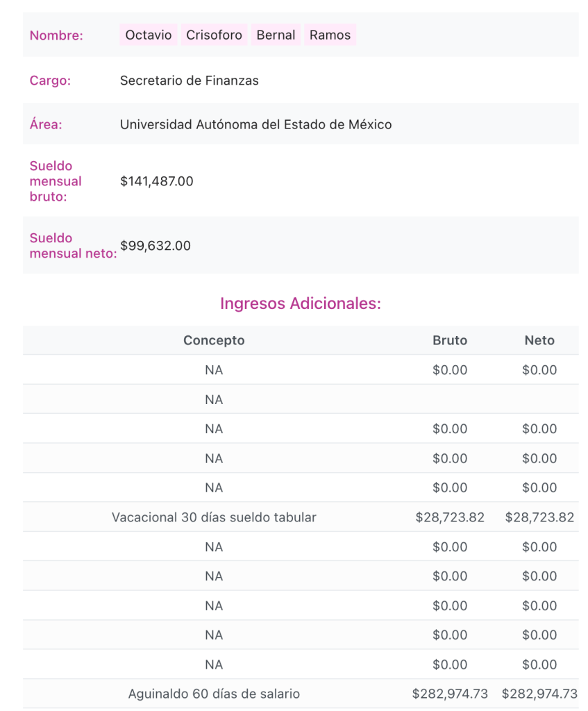
Task: Click the Área field label
Action: pyautogui.click(x=46, y=125)
